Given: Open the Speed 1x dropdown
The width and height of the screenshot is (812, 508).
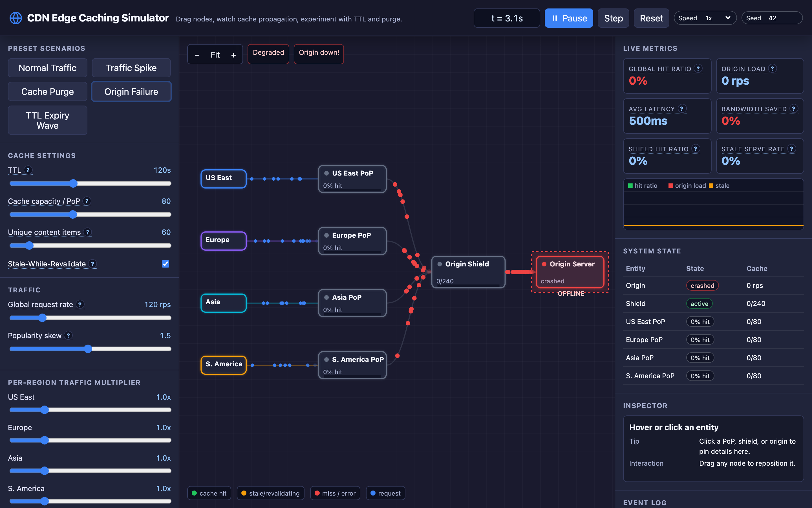Looking at the screenshot, I should coord(705,18).
